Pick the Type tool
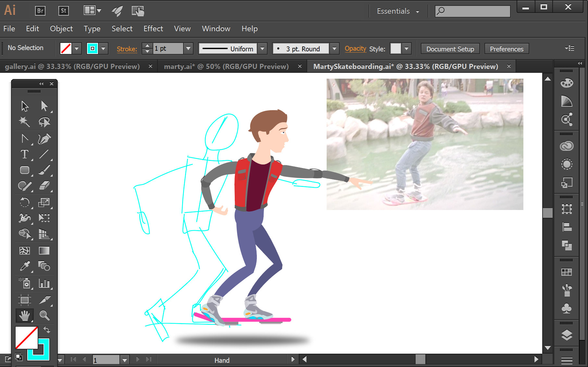 pos(25,154)
